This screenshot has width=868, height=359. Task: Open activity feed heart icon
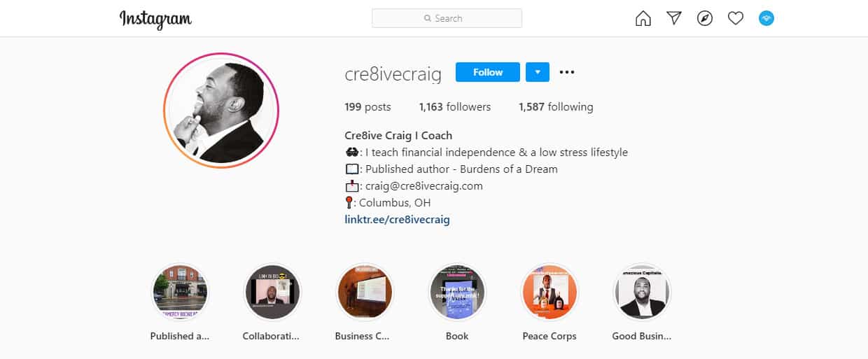click(x=736, y=19)
